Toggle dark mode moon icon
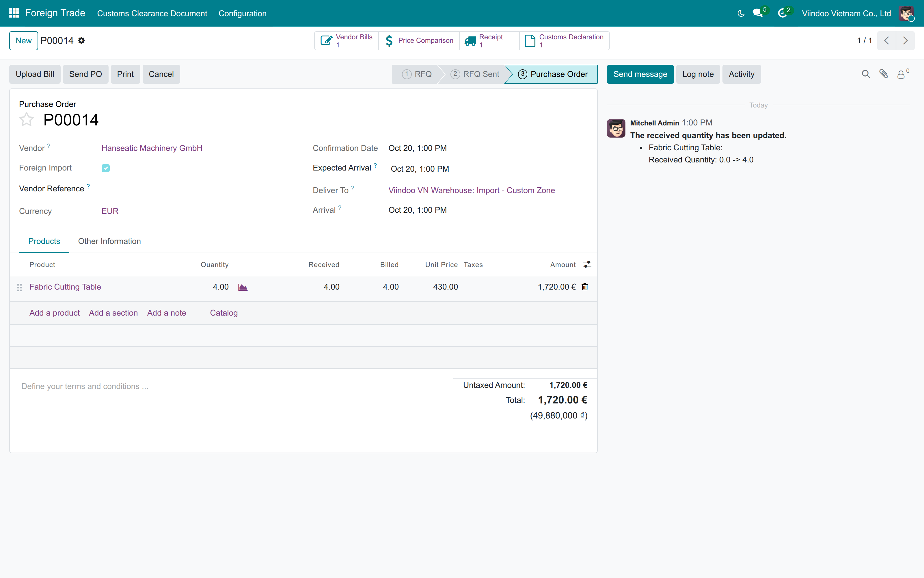This screenshot has width=924, height=578. [741, 13]
